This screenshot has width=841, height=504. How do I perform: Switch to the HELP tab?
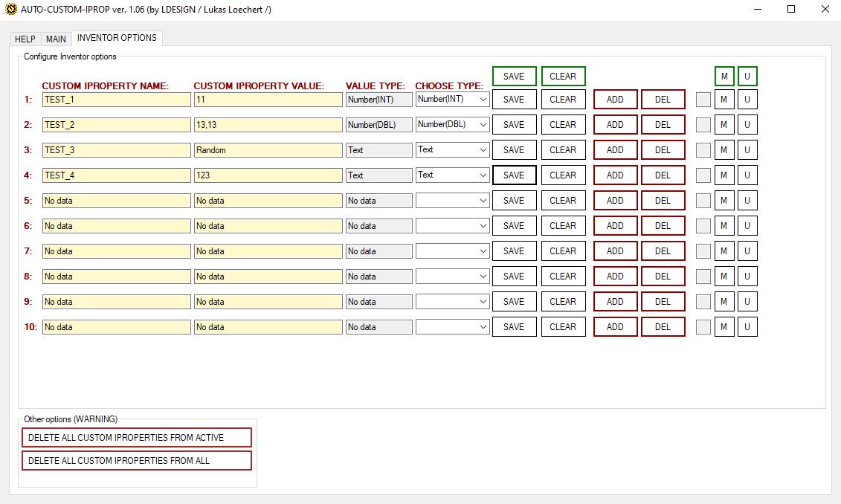[25, 39]
